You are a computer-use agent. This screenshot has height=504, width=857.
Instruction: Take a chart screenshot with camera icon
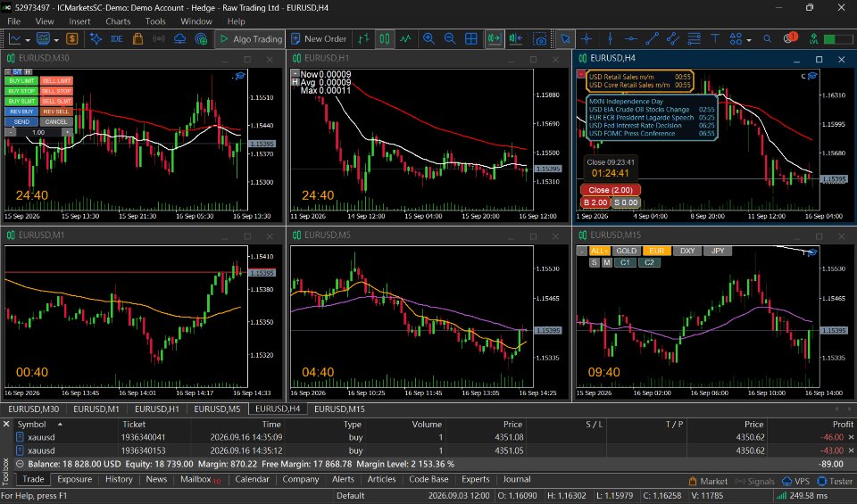[x=539, y=38]
